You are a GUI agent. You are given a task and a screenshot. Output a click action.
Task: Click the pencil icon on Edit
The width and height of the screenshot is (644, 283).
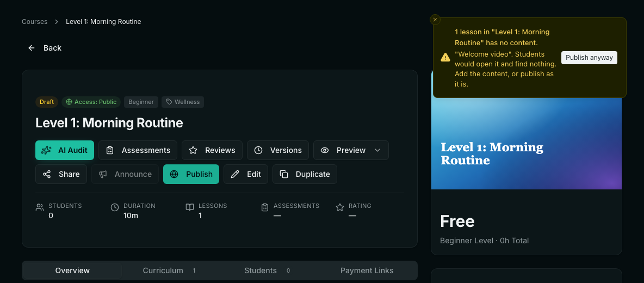(235, 174)
